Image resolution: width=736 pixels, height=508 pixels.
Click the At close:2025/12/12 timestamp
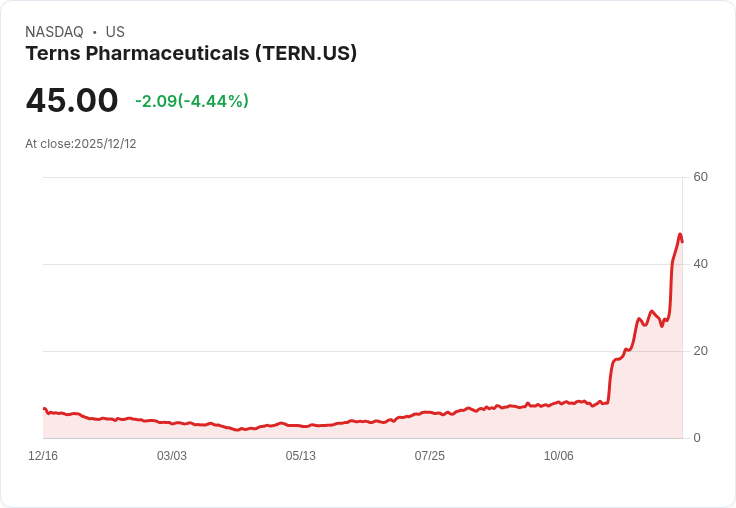pos(81,144)
